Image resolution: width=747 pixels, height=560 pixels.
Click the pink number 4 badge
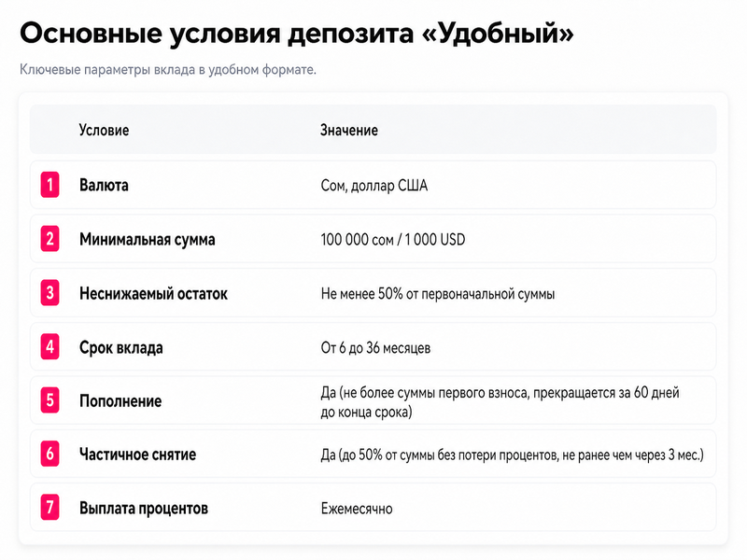point(50,346)
